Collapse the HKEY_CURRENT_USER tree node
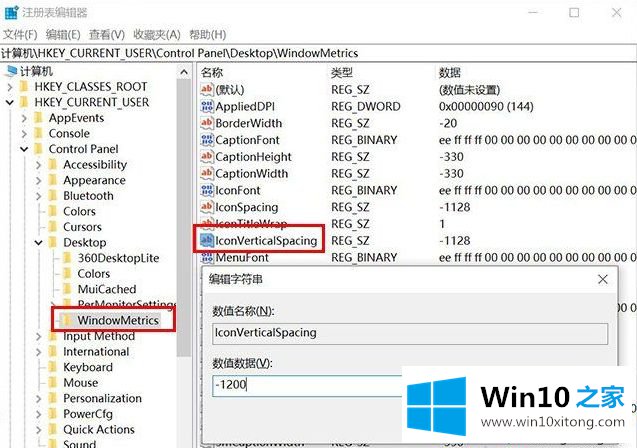Viewport: 637px width, 448px height. [10, 102]
